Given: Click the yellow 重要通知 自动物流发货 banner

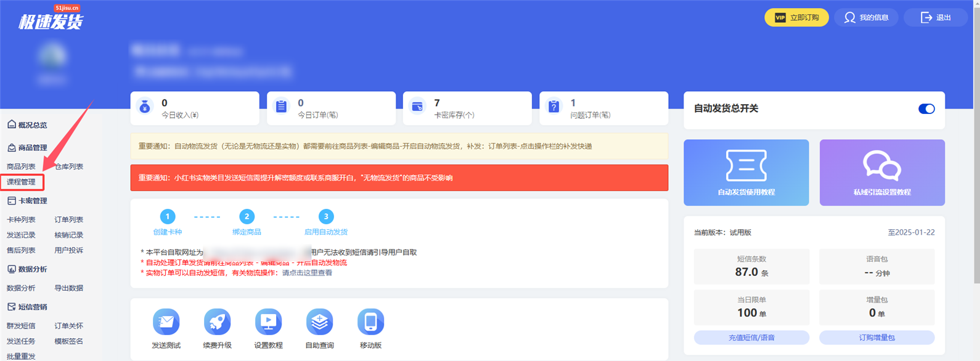Looking at the screenshot, I should point(399,147).
